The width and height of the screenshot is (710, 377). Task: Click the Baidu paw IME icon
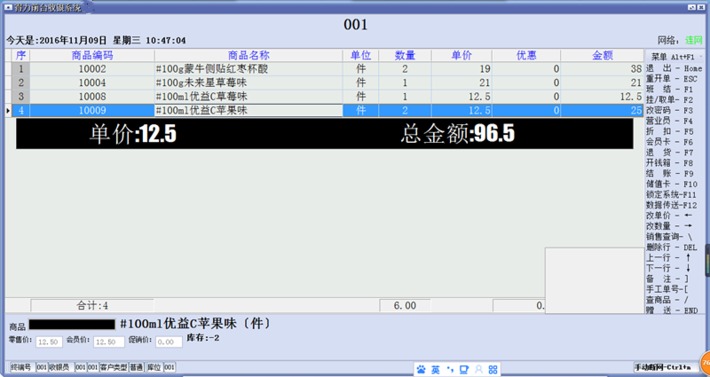(421, 369)
